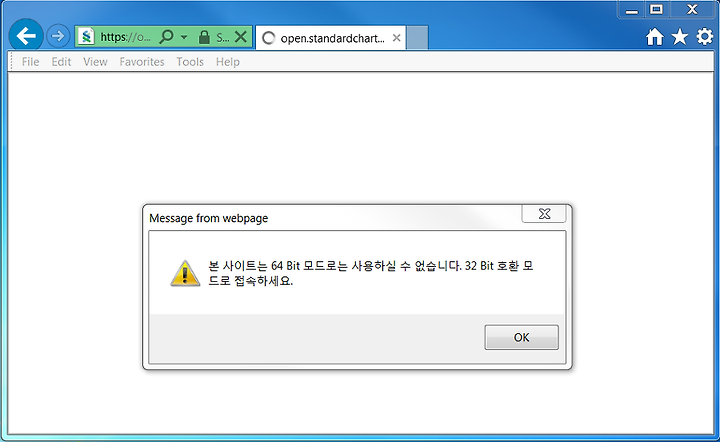Open the security lock icon report
Screen dimensions: 720x442
[204, 37]
